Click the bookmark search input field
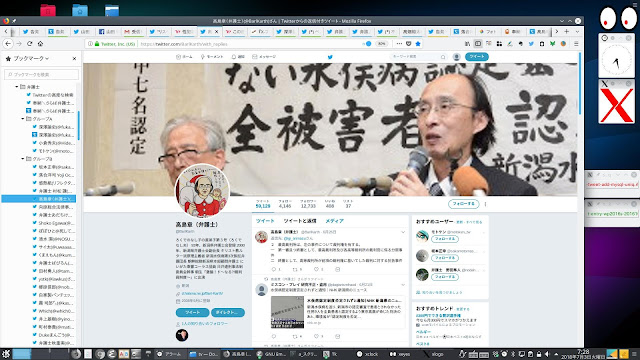The height and width of the screenshot is (360, 640). tap(41, 75)
